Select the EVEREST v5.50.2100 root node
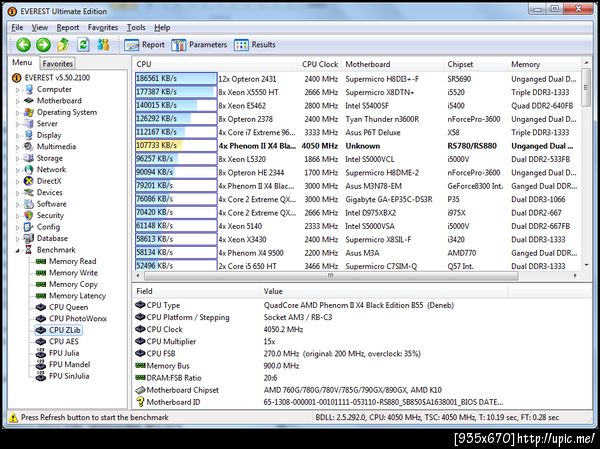 pos(51,78)
